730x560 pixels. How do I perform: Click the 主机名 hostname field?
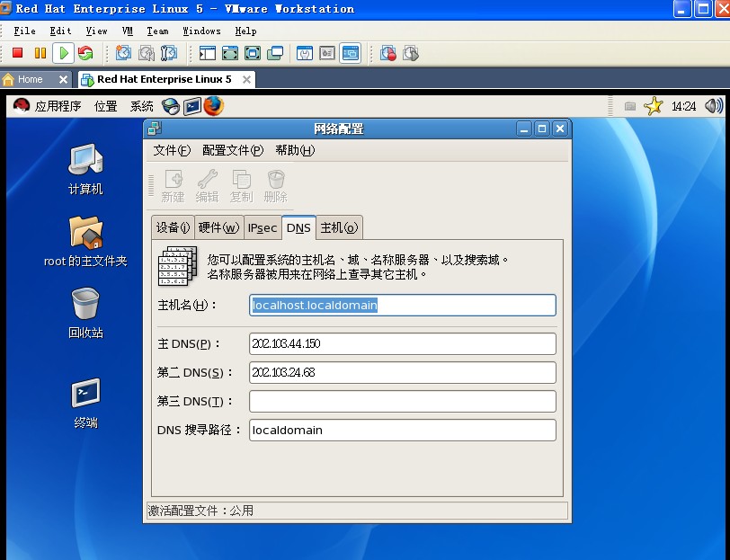pyautogui.click(x=403, y=305)
